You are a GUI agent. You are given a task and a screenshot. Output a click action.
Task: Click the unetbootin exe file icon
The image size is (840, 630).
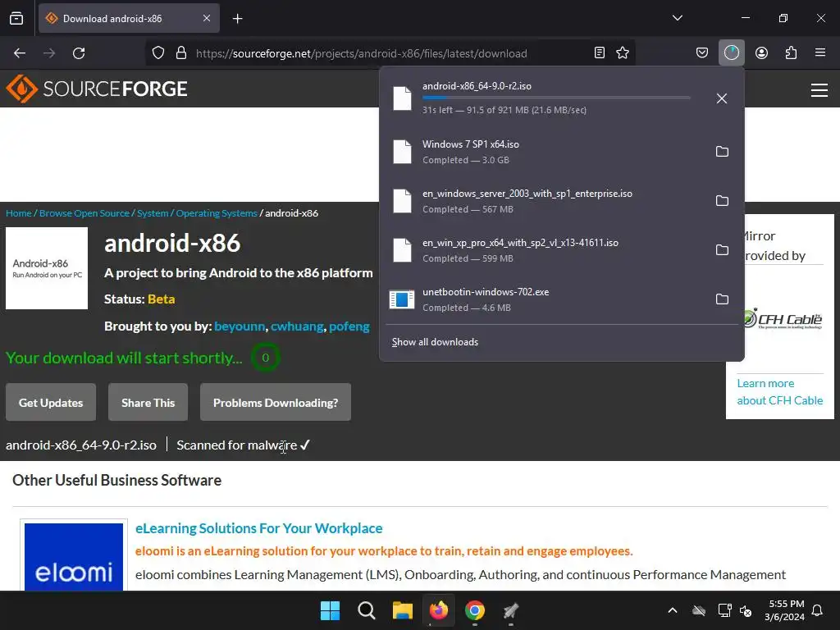click(402, 299)
